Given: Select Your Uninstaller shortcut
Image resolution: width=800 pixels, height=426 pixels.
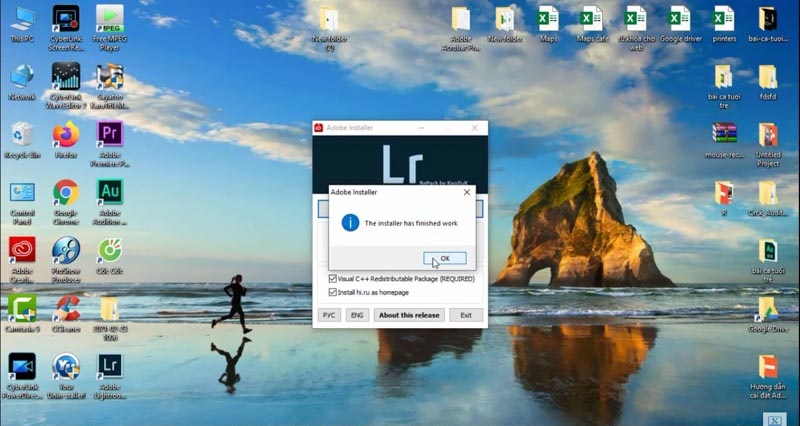Looking at the screenshot, I should pos(66,377).
